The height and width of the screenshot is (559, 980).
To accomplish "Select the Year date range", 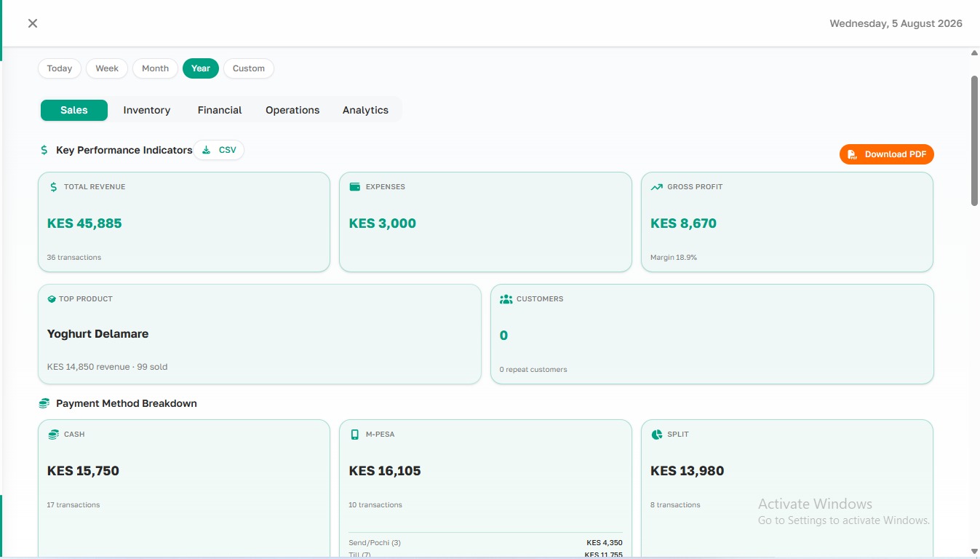I will pos(201,68).
